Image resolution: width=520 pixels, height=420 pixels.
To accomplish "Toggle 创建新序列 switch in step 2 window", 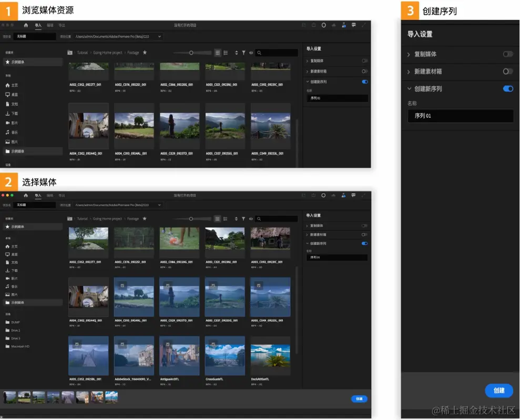I will [x=364, y=243].
